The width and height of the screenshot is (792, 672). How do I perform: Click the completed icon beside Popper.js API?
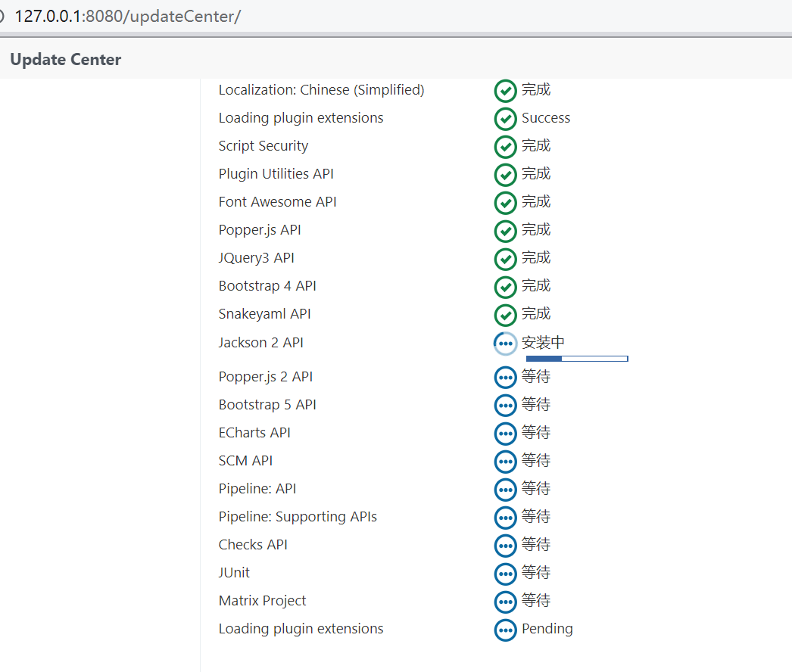pyautogui.click(x=505, y=231)
